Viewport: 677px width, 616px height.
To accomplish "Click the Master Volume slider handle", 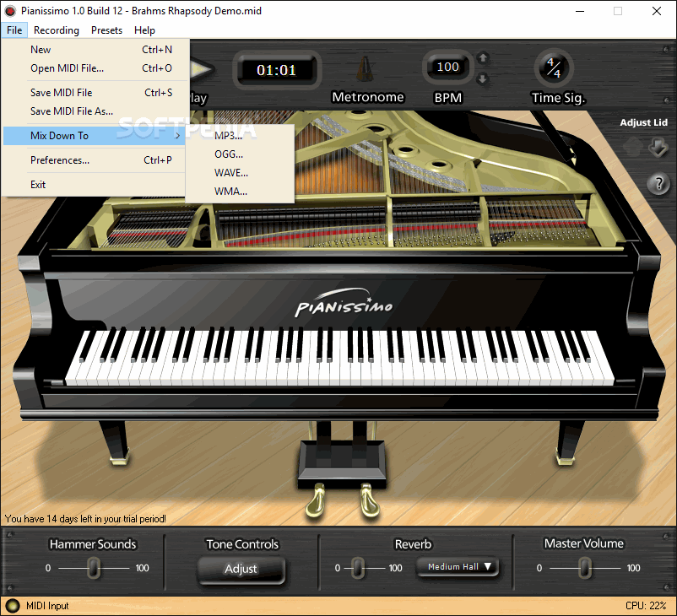I will [585, 568].
